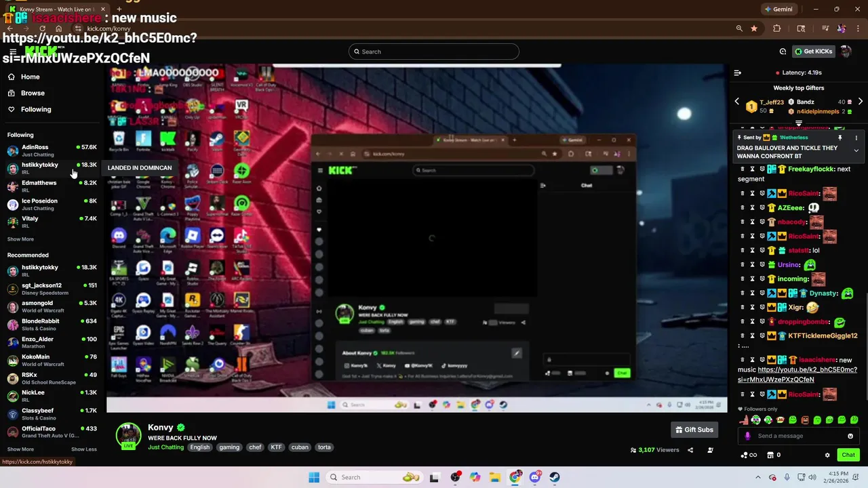Open sgt_jackson12 in Recommended list
The image size is (868, 488).
(52, 289)
